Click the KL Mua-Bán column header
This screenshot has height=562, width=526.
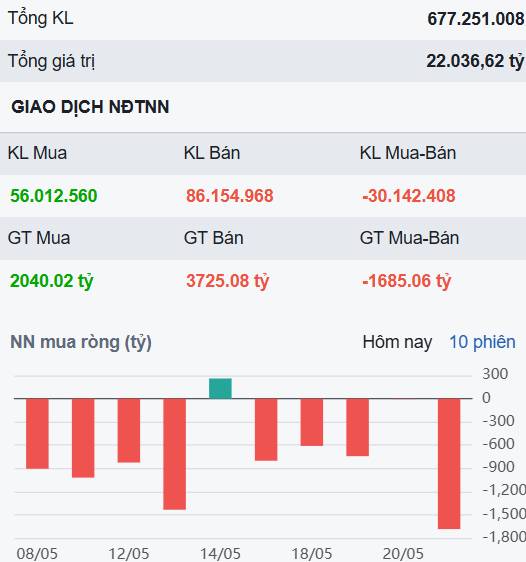point(408,153)
